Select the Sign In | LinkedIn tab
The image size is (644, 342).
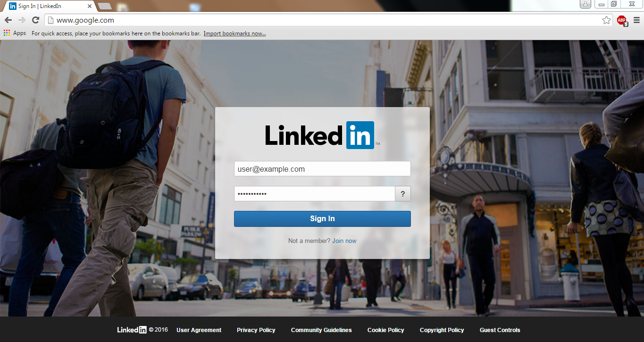[x=50, y=6]
